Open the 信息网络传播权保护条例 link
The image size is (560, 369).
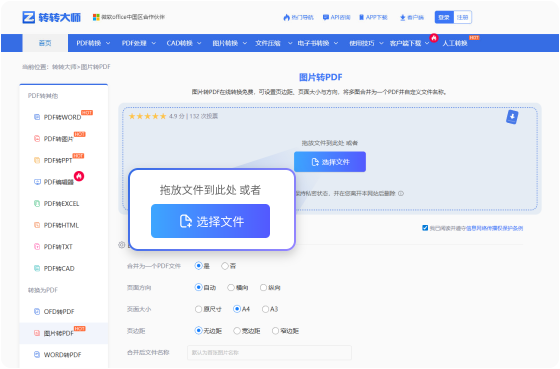tap(495, 228)
